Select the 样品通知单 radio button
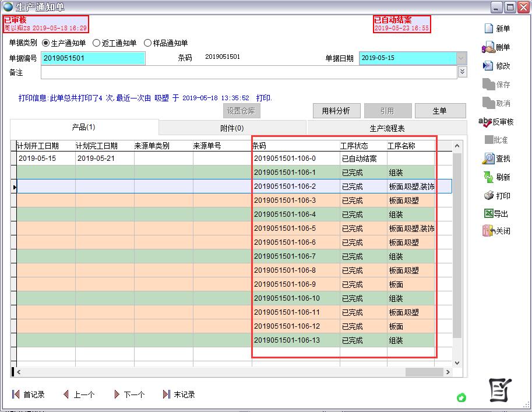The height and width of the screenshot is (412, 532). click(147, 43)
